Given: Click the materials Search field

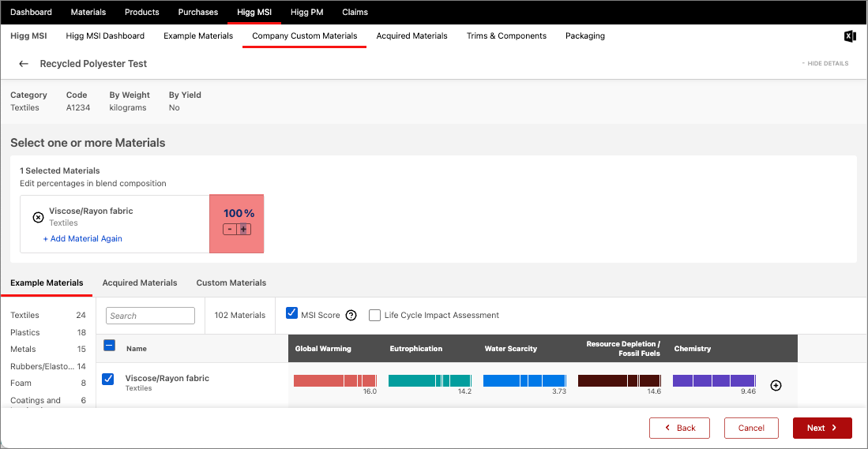Looking at the screenshot, I should 151,316.
